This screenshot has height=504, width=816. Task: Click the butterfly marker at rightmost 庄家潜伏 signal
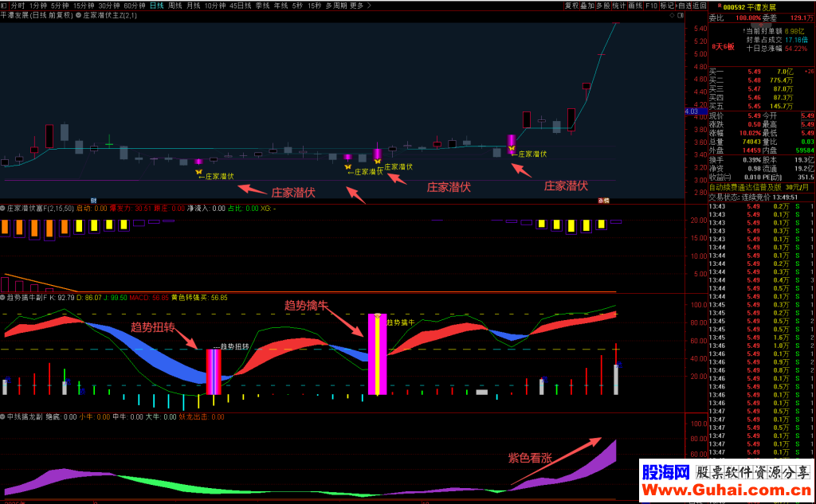tap(511, 149)
